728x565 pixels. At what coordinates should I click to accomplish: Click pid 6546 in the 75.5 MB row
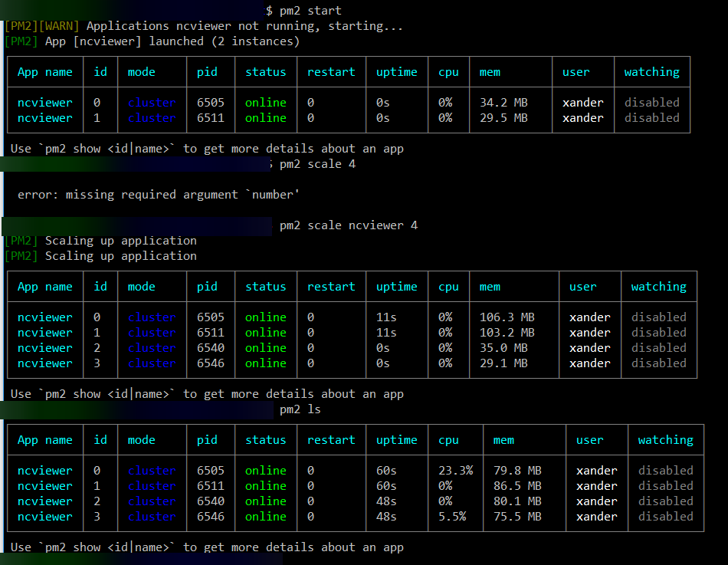tap(210, 517)
